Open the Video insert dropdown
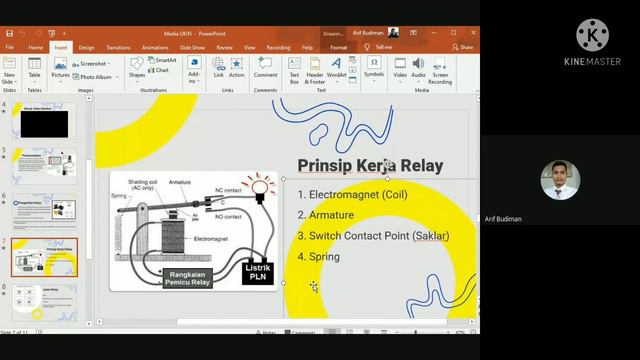Screen dimensions: 640x360 click(x=400, y=69)
